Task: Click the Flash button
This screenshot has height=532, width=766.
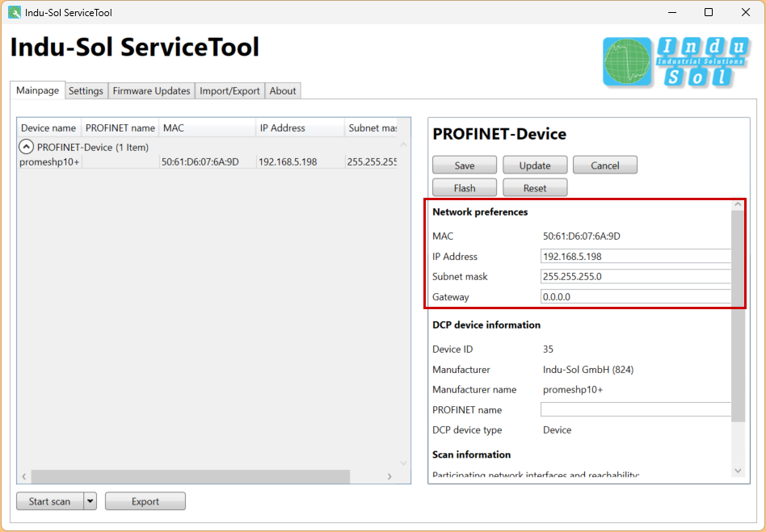Action: [x=465, y=187]
